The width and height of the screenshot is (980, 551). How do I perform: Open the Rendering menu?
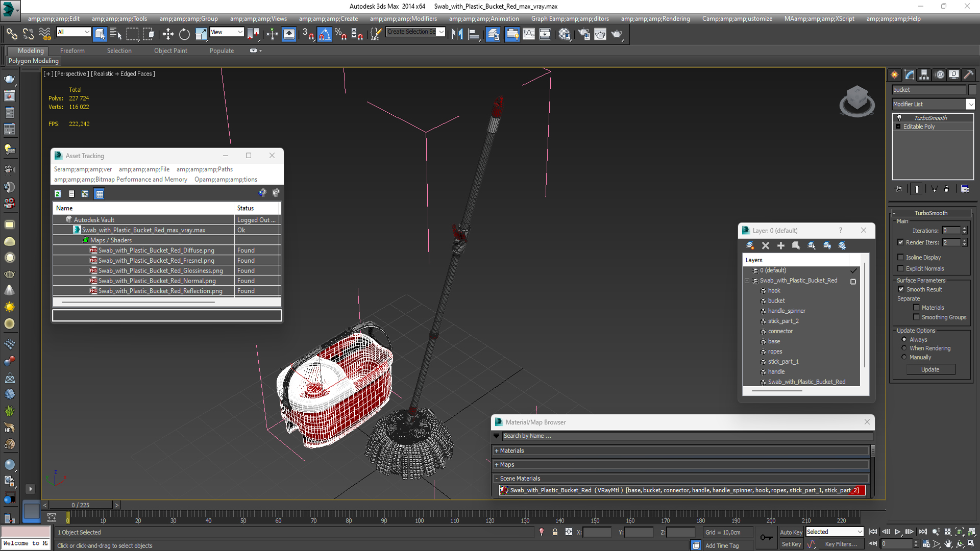(x=655, y=19)
